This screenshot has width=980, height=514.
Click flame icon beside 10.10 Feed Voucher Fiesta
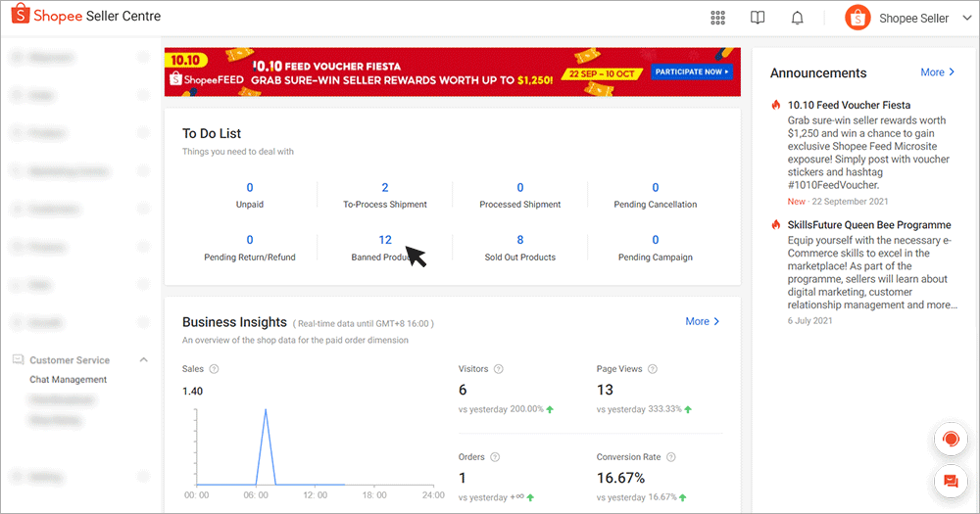pos(775,105)
